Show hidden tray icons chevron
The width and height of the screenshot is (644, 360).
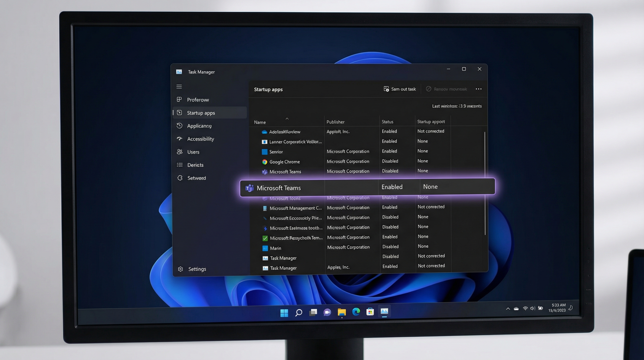click(508, 309)
